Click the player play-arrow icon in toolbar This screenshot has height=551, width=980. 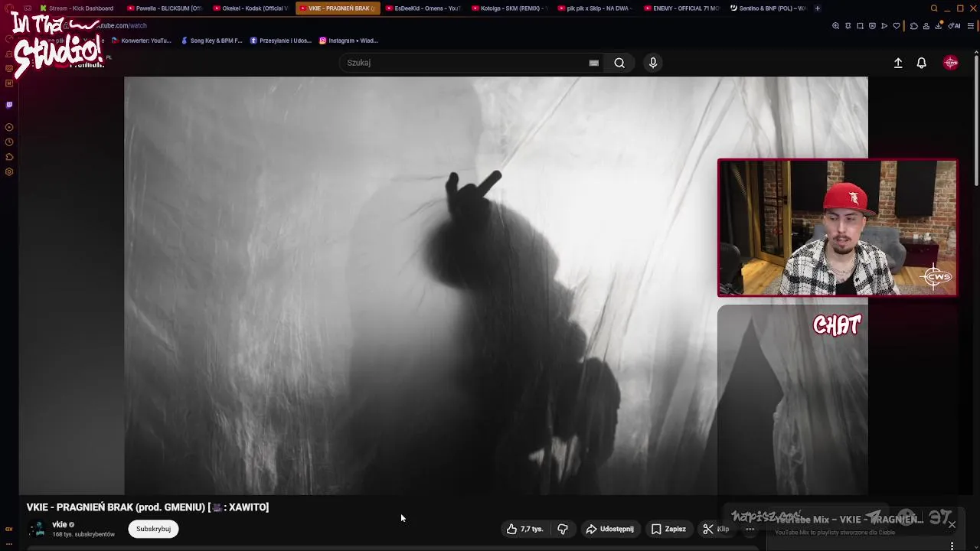click(x=884, y=26)
